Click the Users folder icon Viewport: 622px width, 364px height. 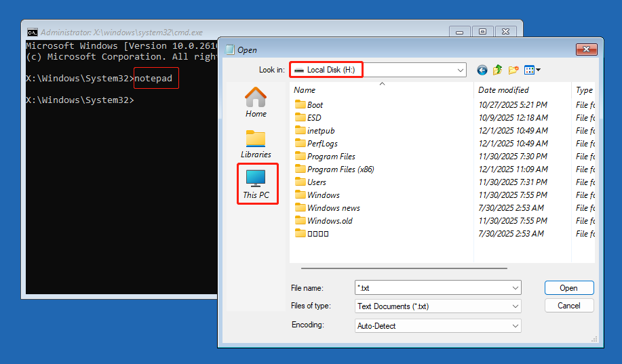tap(300, 182)
